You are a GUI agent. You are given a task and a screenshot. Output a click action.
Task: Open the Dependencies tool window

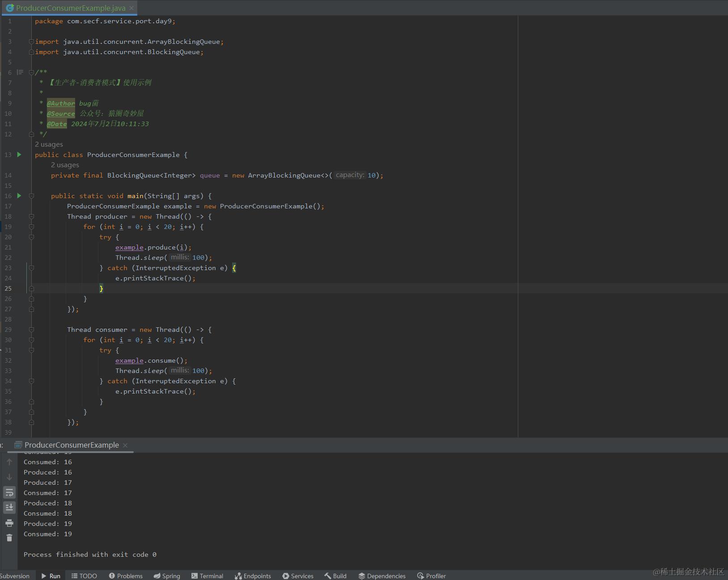382,576
